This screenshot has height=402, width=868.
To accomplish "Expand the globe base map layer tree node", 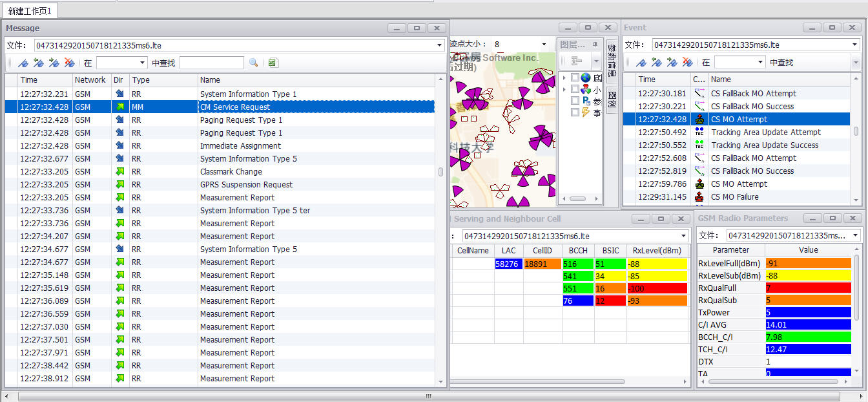I will pos(564,78).
